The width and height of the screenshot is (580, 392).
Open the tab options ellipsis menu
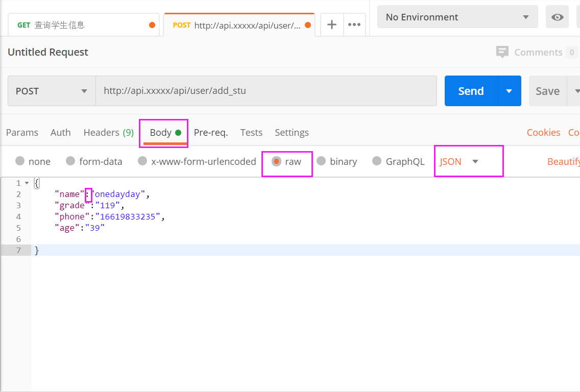click(354, 24)
